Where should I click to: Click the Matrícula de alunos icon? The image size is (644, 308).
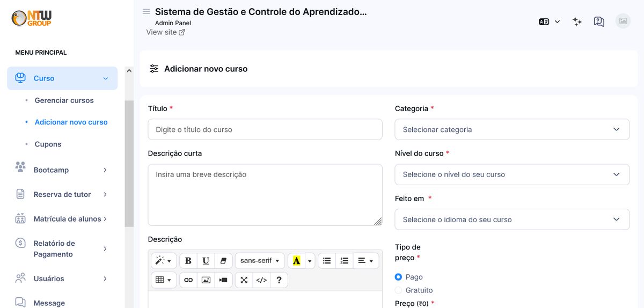pyautogui.click(x=20, y=218)
